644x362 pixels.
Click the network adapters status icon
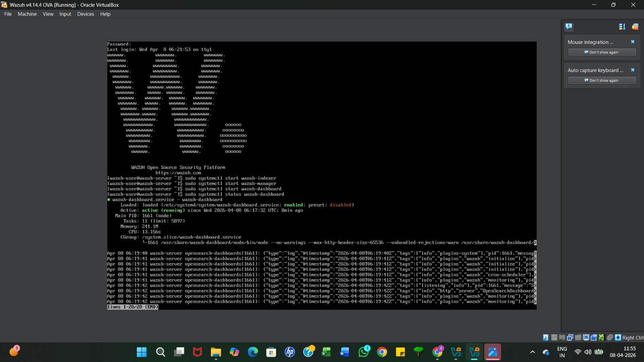pos(570,337)
